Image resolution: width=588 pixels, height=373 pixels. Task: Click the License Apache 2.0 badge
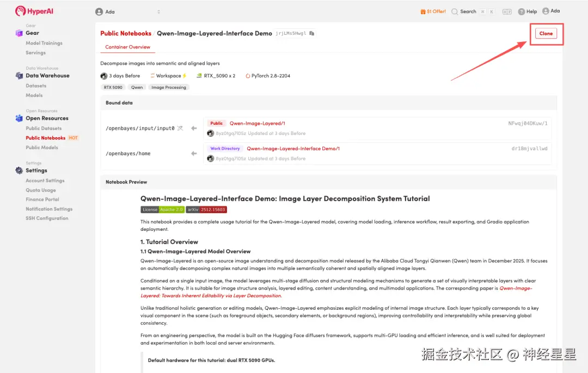tap(162, 210)
